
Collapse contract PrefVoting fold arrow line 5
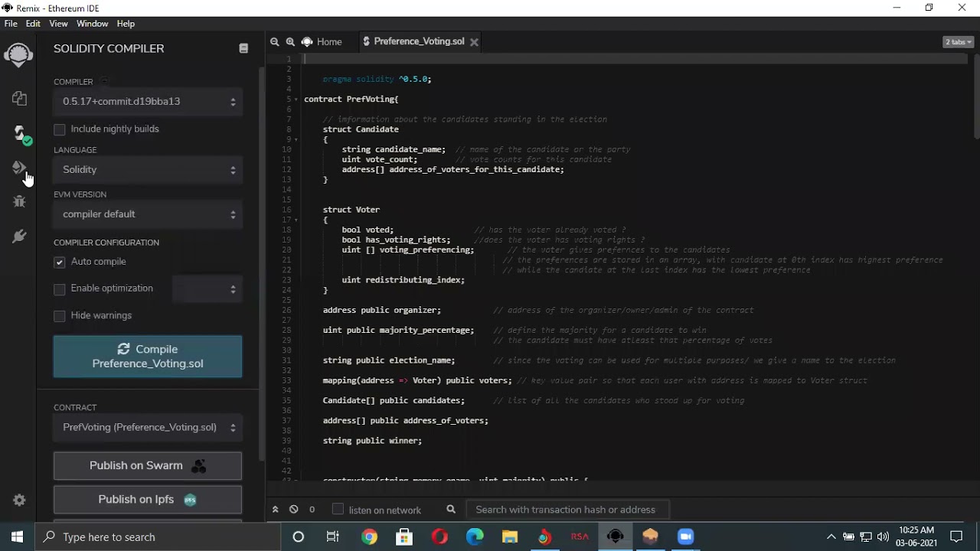tap(296, 99)
